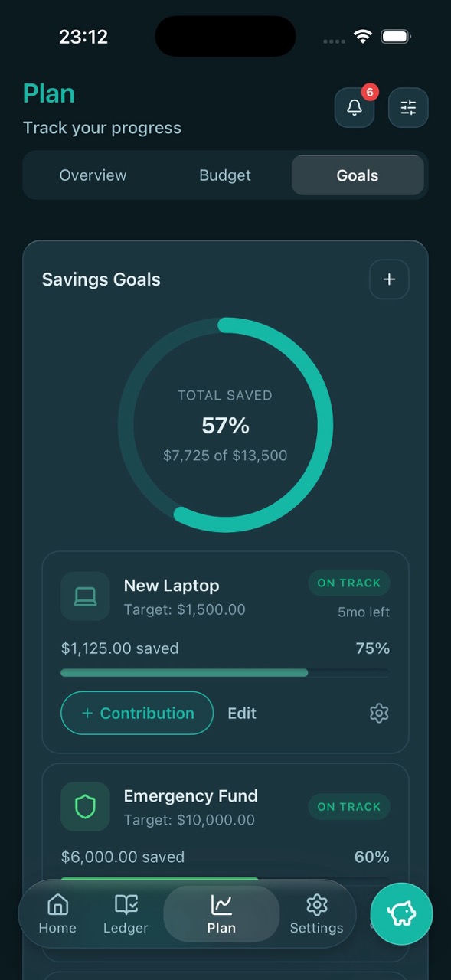This screenshot has width=451, height=980.
Task: Click the New Laptop progress bar
Action: (x=225, y=673)
